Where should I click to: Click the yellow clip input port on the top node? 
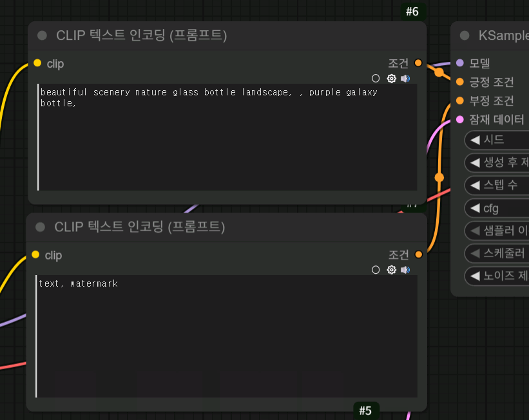point(37,63)
